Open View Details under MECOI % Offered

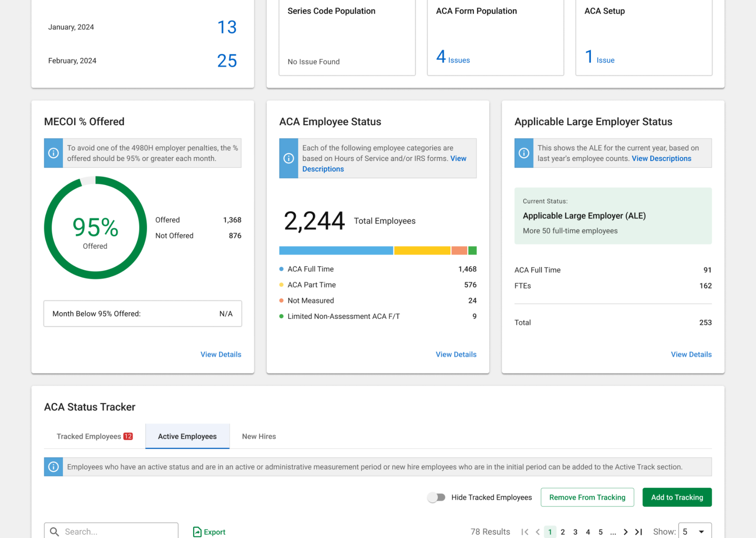coord(221,354)
